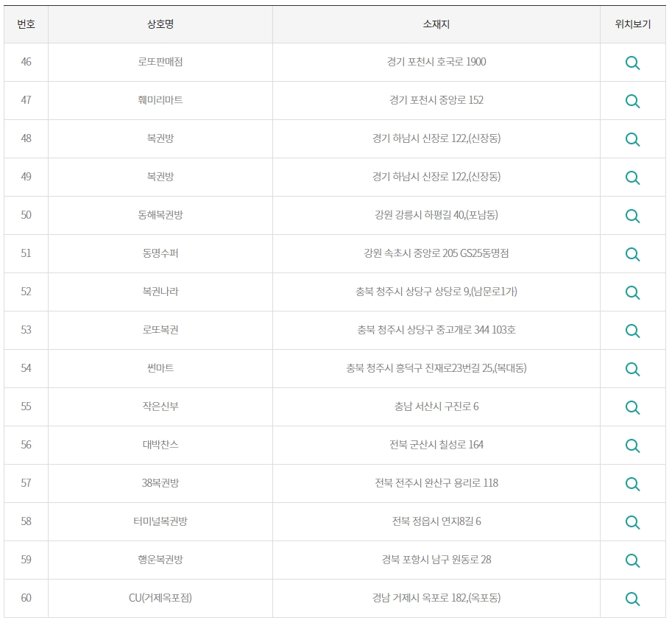Click 복권방 name in row 49
The width and height of the screenshot is (672, 623).
click(x=160, y=177)
